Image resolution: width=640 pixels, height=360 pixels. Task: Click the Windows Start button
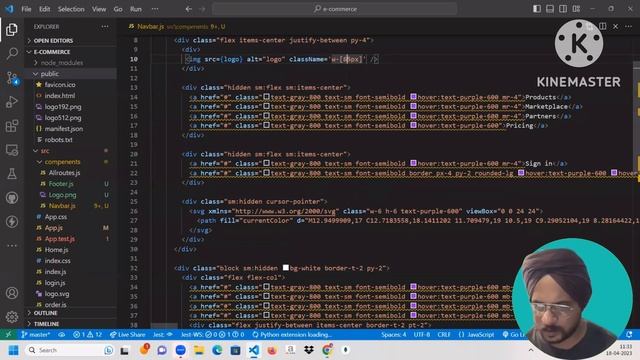click(x=13, y=350)
